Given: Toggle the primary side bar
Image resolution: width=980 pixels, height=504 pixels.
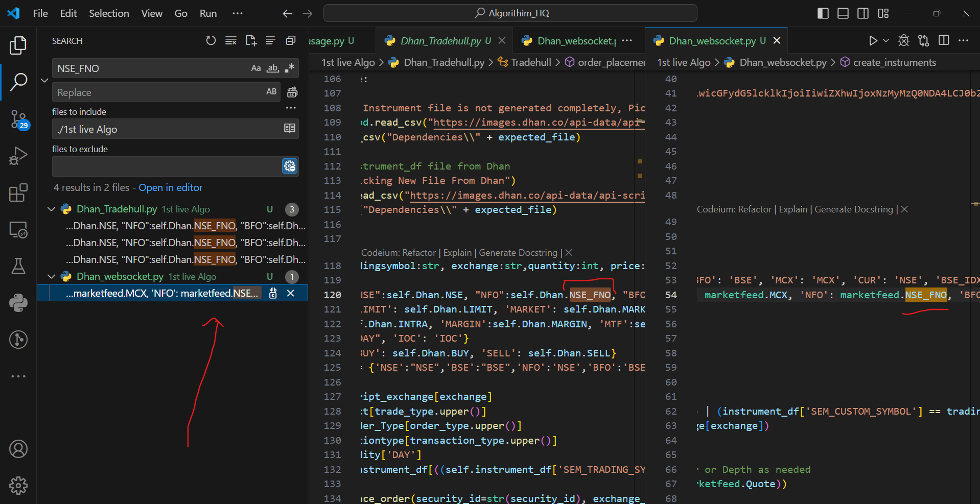Looking at the screenshot, I should [x=823, y=13].
